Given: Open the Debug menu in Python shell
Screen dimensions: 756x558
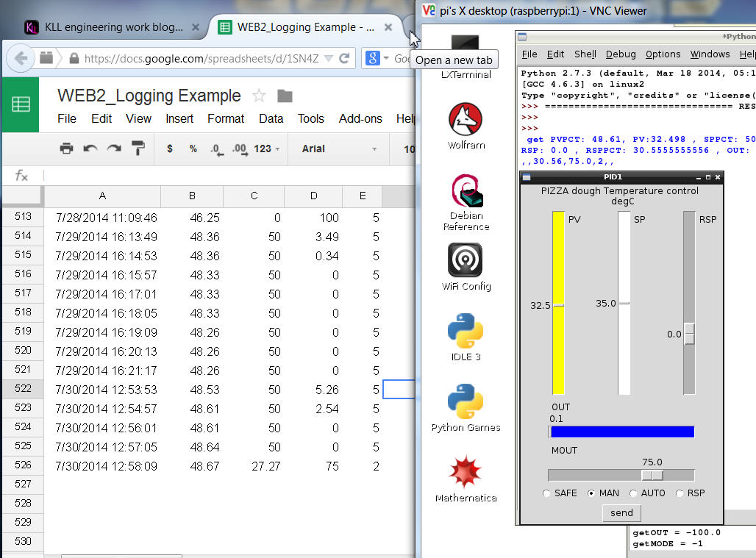Looking at the screenshot, I should click(621, 54).
